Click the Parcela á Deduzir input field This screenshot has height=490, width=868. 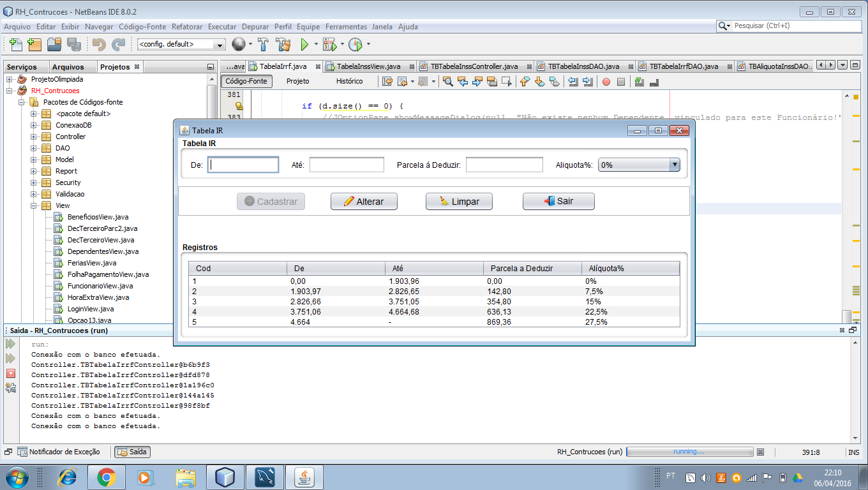[x=504, y=165]
